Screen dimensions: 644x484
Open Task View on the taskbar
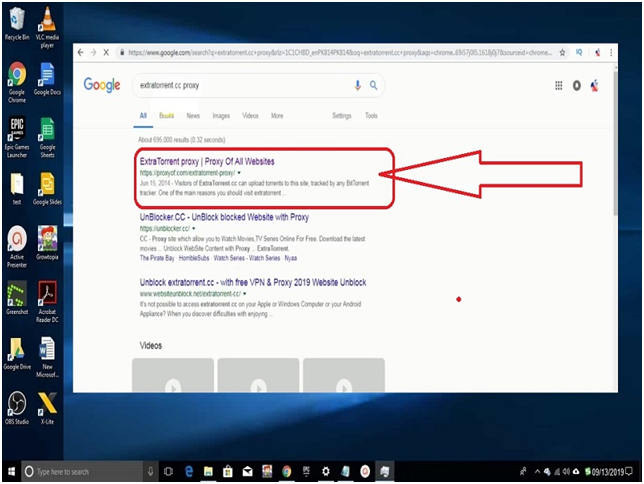pos(168,471)
